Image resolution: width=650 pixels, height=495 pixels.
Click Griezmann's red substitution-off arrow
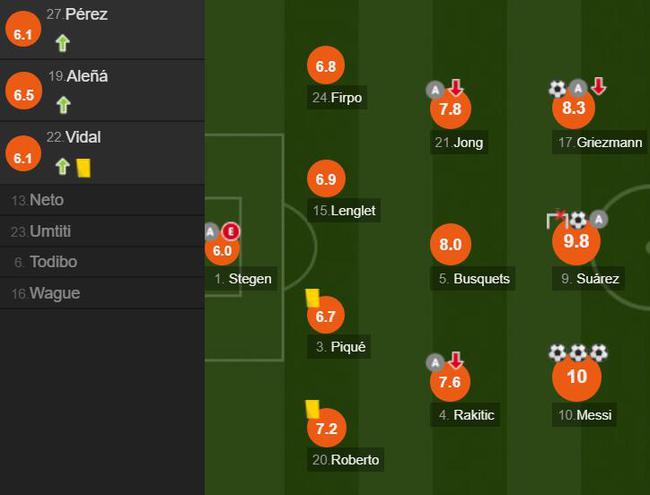pos(598,86)
